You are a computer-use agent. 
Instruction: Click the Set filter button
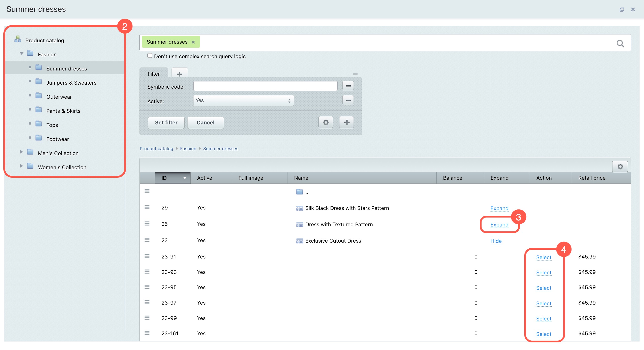tap(166, 123)
